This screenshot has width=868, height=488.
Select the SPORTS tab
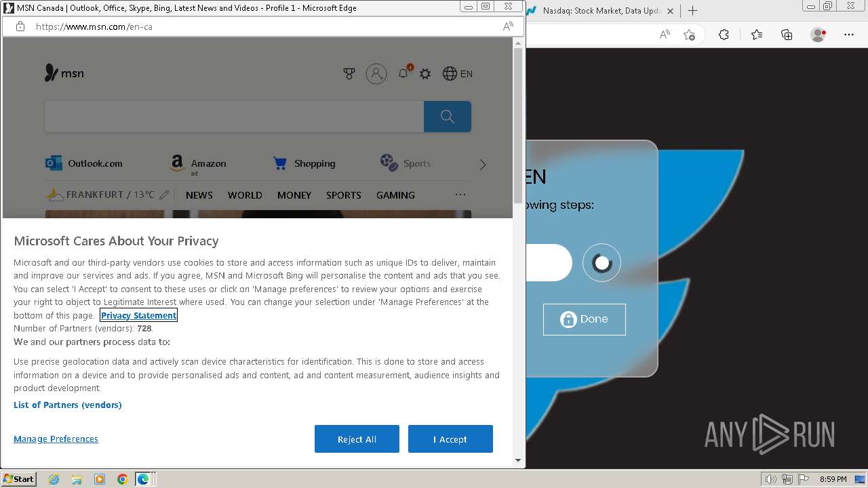(344, 195)
